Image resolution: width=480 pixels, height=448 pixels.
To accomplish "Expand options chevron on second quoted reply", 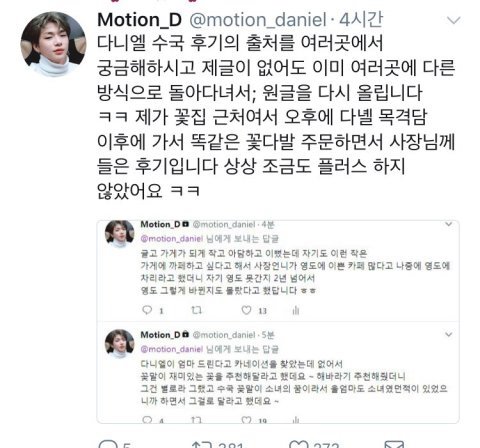I will [449, 334].
